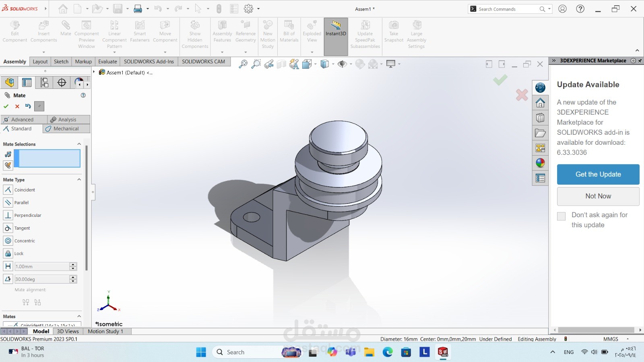Viewport: 644px width, 362px height.
Task: Select the Concentric mate type
Action: pos(8,241)
